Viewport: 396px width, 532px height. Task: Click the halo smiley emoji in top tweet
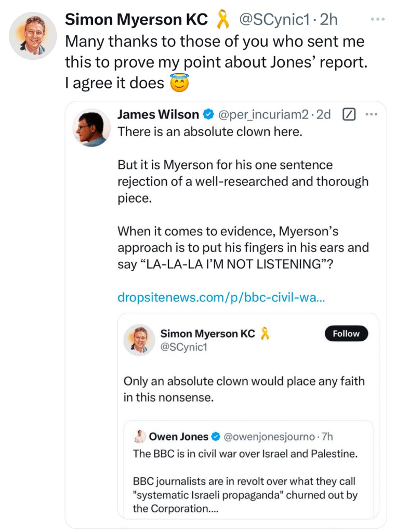pos(179,82)
